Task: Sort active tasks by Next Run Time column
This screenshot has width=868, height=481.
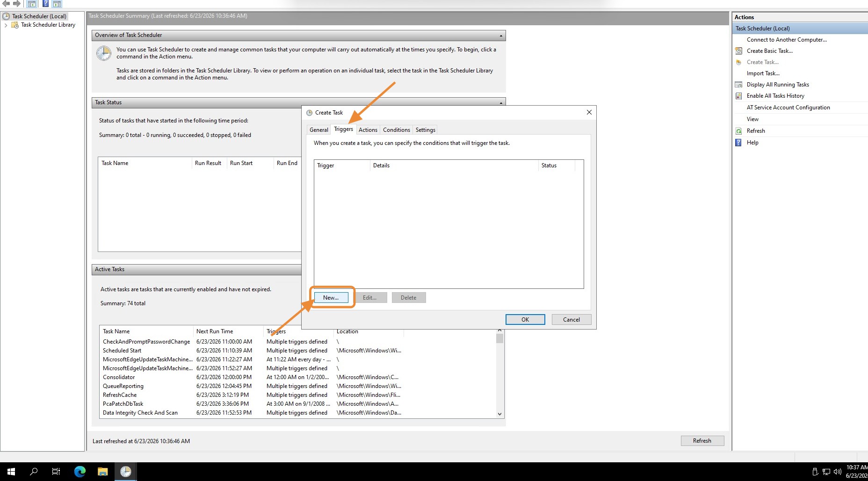Action: pyautogui.click(x=228, y=331)
